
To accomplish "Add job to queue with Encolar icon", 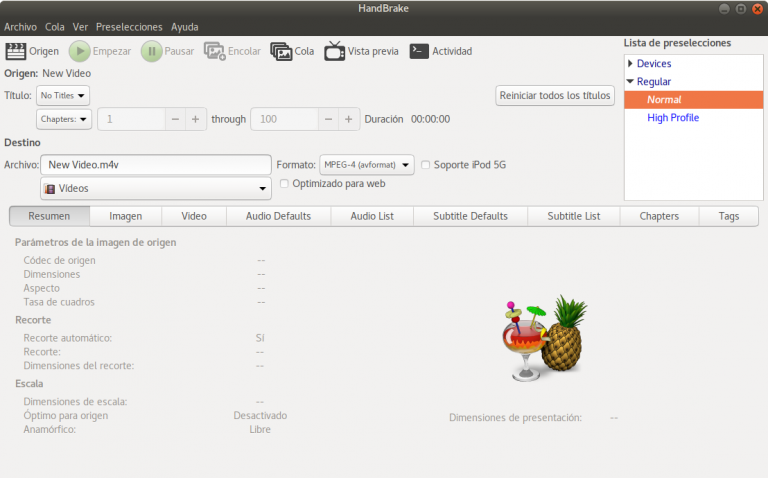I will click(215, 51).
